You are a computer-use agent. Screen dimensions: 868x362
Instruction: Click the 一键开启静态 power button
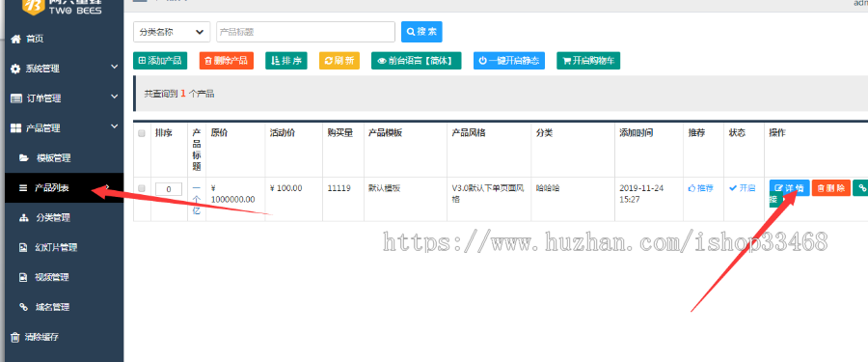pos(509,61)
